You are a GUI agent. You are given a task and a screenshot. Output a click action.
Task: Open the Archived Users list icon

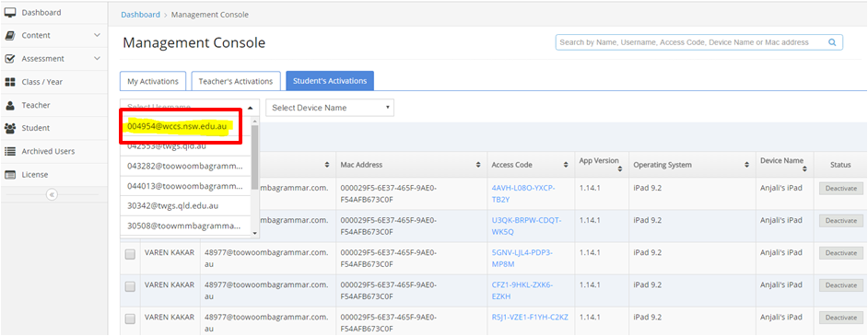10,151
